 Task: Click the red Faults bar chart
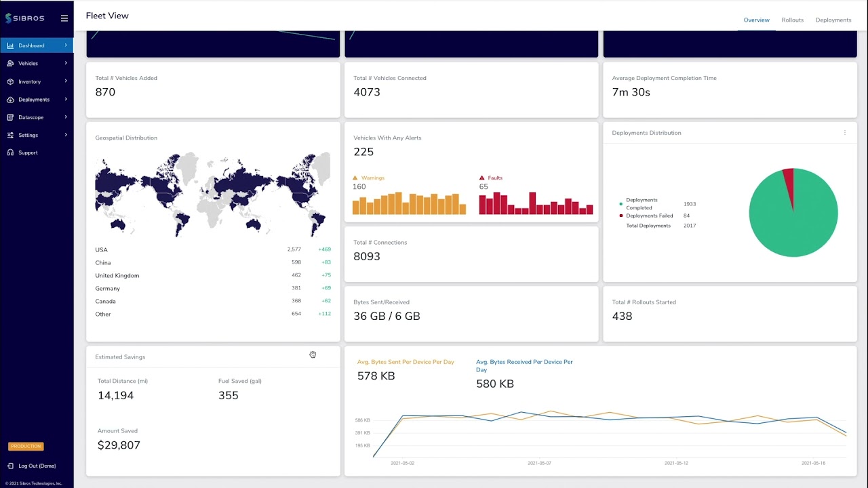pos(536,203)
